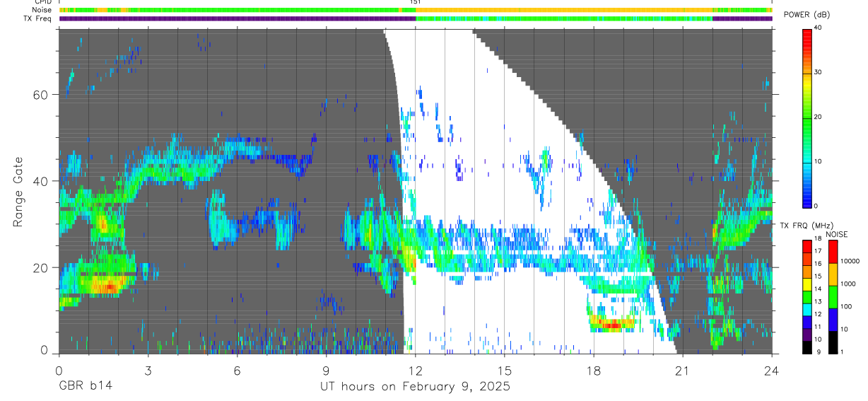Click the 1000 label on NOISE legend
The height and width of the screenshot is (401, 868).
point(849,284)
